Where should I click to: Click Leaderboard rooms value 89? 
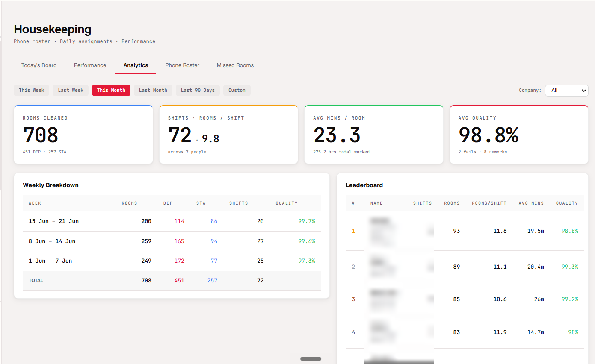coord(456,267)
